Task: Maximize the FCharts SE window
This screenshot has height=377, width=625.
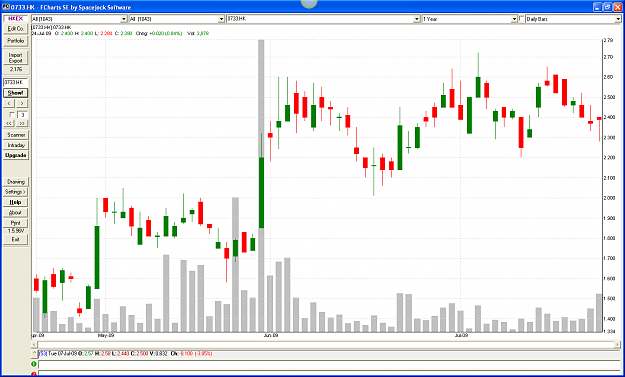Action: 607,7
